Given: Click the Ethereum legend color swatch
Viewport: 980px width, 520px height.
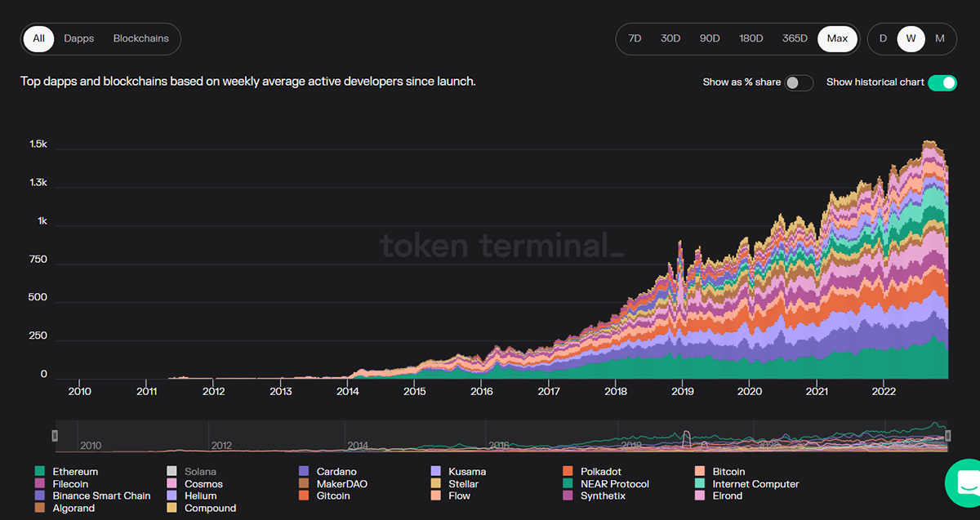Looking at the screenshot, I should pos(39,472).
